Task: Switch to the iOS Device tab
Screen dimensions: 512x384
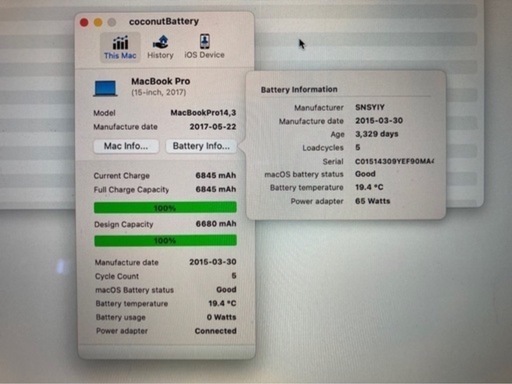Action: [204, 47]
